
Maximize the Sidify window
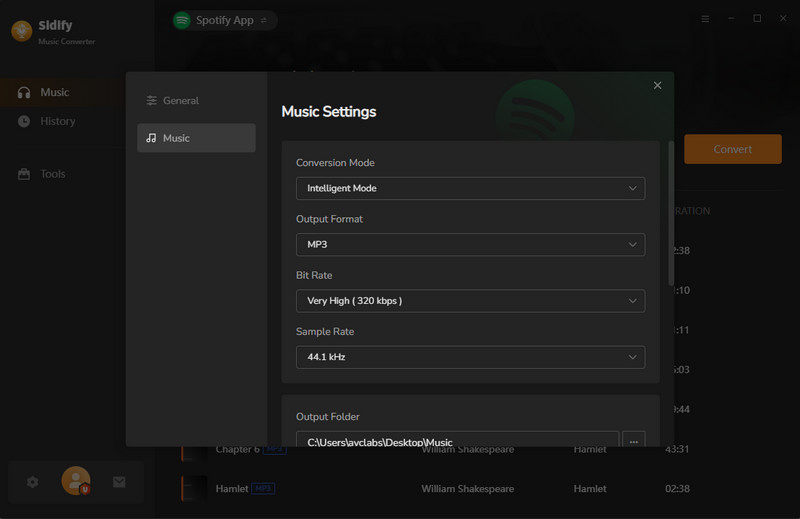click(x=757, y=18)
